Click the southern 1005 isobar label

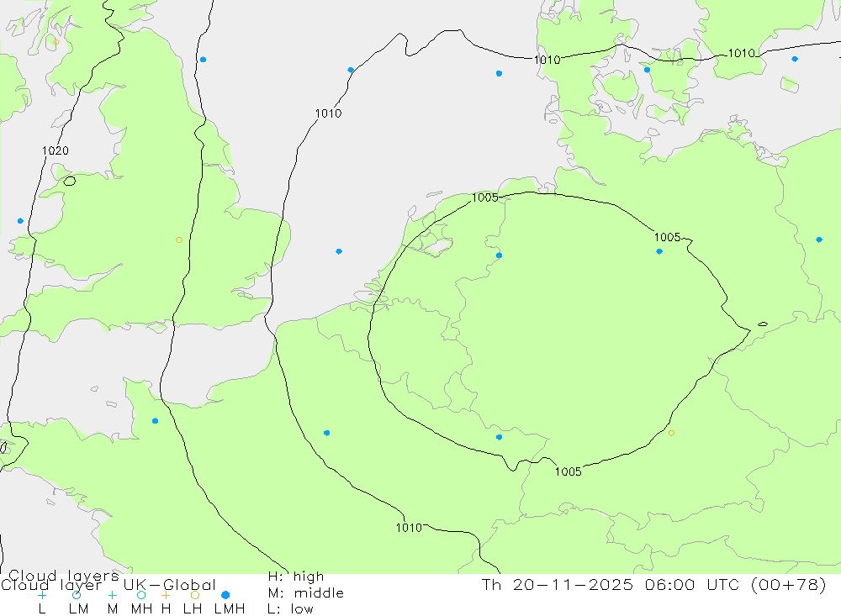click(x=568, y=471)
